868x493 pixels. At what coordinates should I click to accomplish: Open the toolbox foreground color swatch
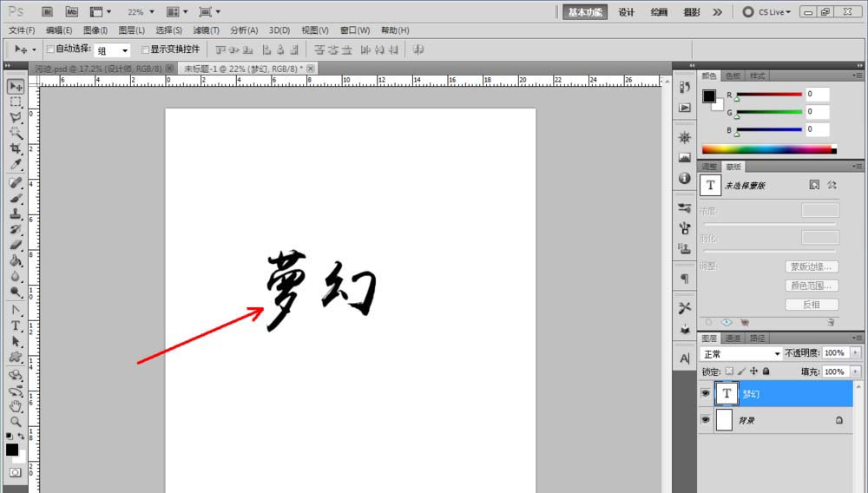(11, 450)
